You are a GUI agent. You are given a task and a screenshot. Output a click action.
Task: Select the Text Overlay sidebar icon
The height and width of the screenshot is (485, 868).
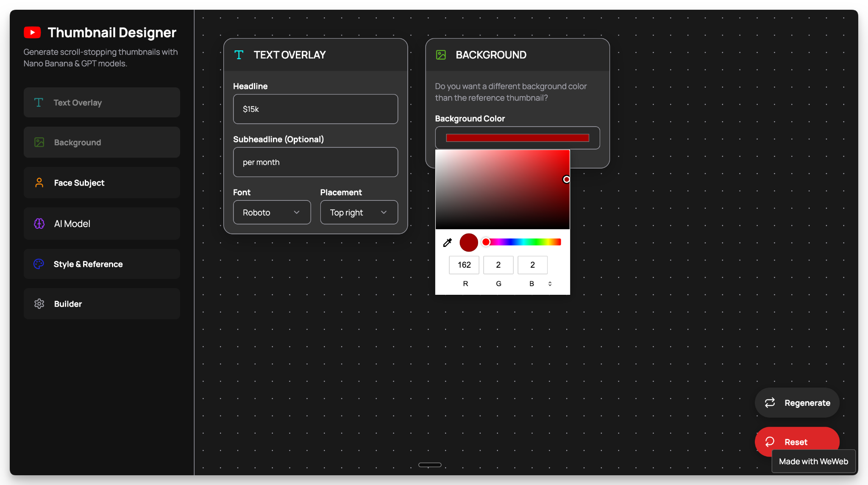pyautogui.click(x=39, y=102)
